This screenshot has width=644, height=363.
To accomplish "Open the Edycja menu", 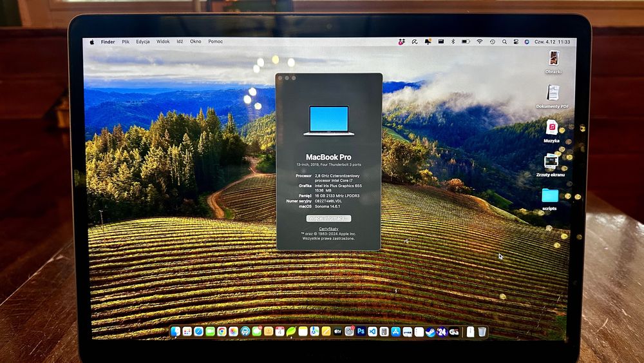I will tap(143, 41).
